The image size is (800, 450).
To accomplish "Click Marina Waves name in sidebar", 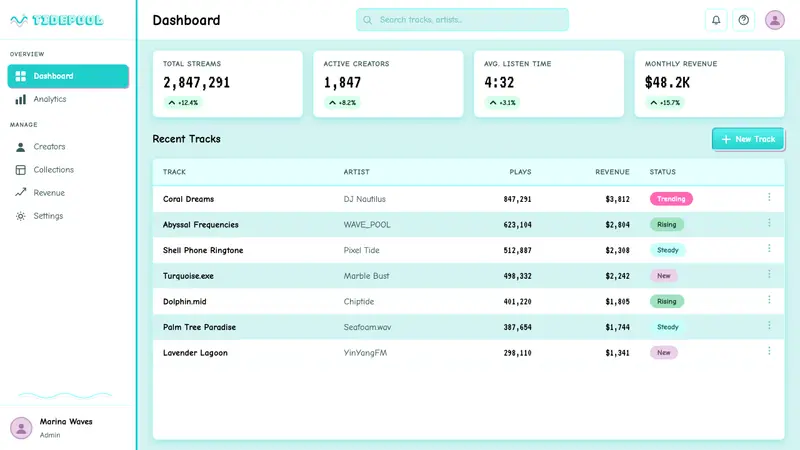I will tap(66, 421).
